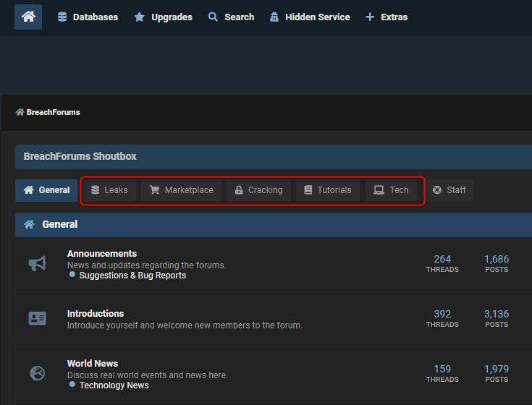The height and width of the screenshot is (405, 532).
Task: Open the Search menu item text
Action: [x=239, y=17]
